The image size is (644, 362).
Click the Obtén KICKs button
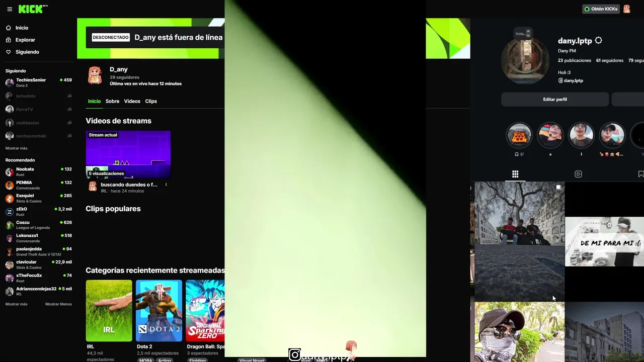pyautogui.click(x=601, y=9)
